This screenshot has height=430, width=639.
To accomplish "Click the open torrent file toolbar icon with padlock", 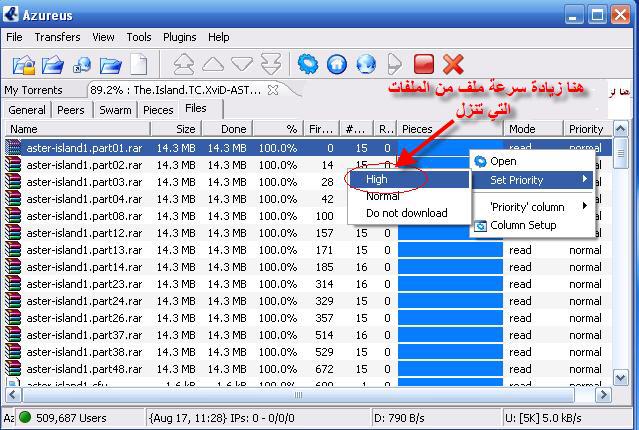I will click(x=24, y=65).
